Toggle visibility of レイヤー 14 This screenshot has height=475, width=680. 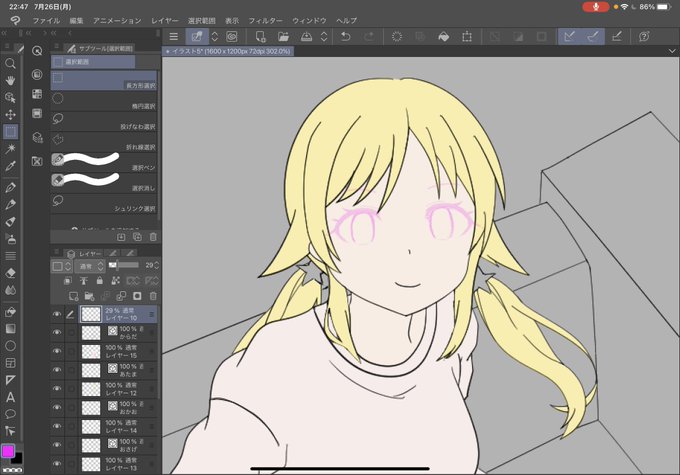click(x=57, y=426)
